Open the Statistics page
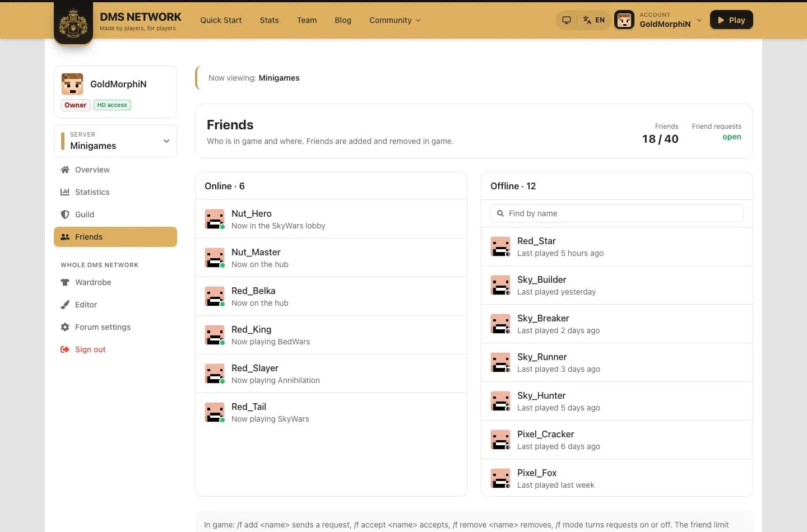 click(115, 192)
